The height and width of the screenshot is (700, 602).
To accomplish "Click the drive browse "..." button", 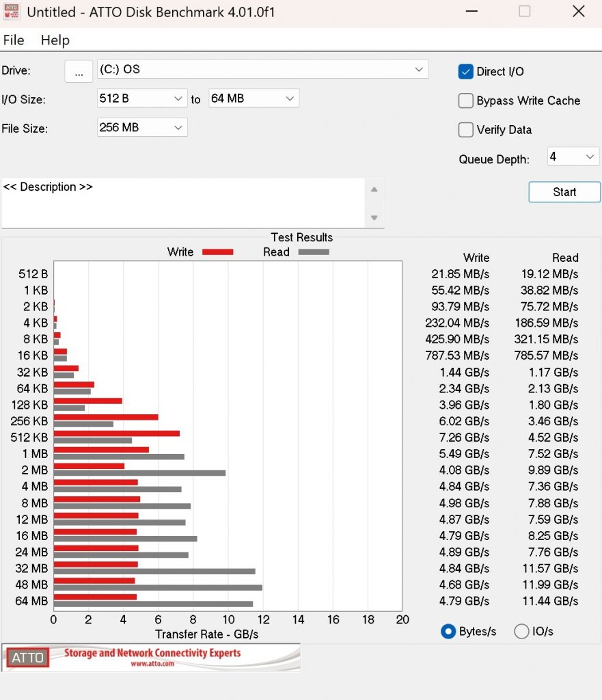I will (79, 71).
